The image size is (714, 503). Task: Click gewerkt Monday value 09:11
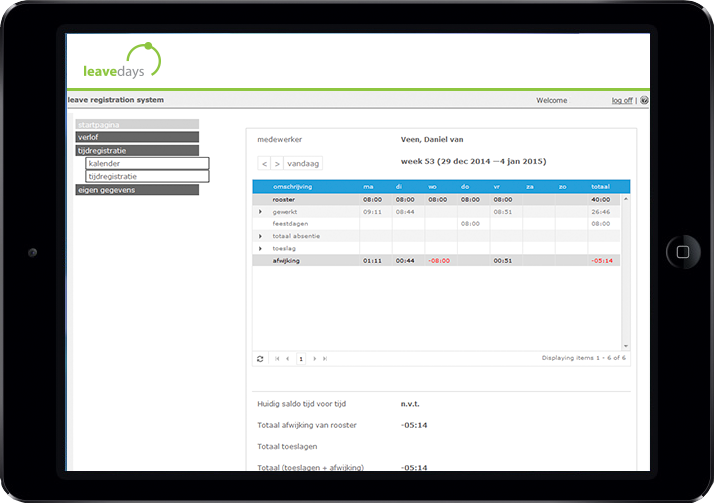372,212
